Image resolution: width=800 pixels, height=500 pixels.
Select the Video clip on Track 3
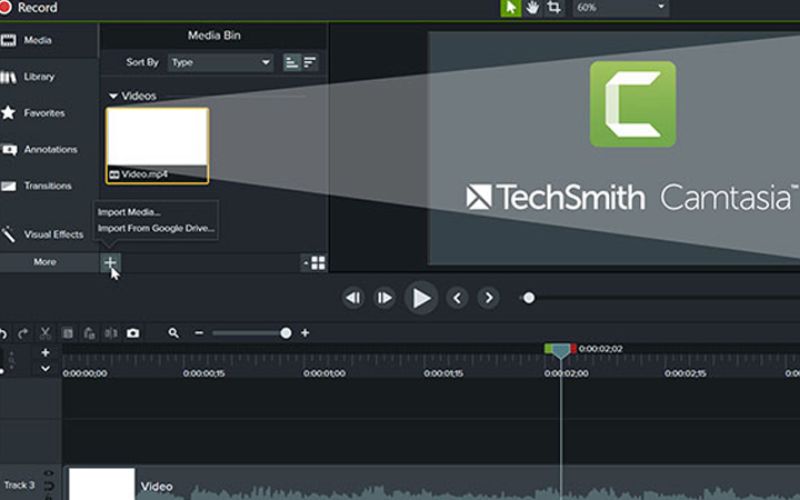pos(431,484)
